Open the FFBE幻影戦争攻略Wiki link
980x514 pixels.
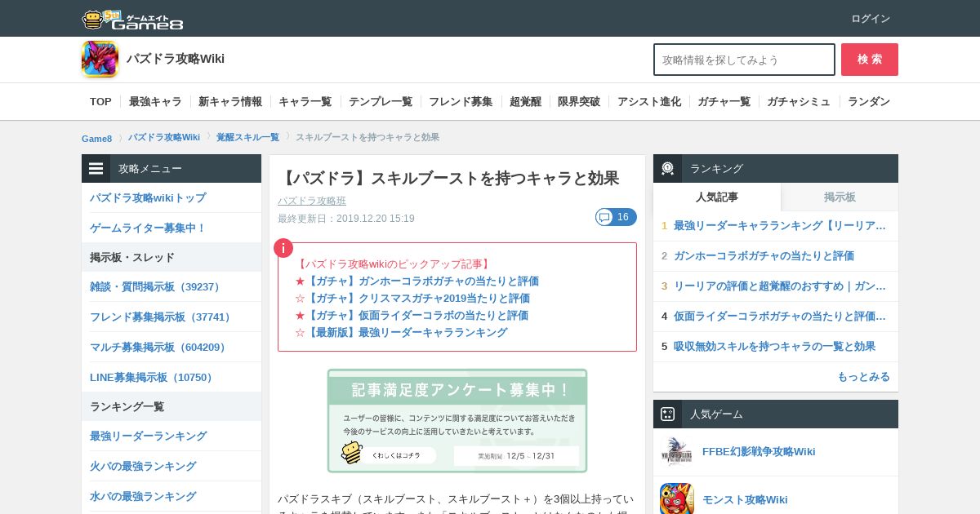point(759,452)
